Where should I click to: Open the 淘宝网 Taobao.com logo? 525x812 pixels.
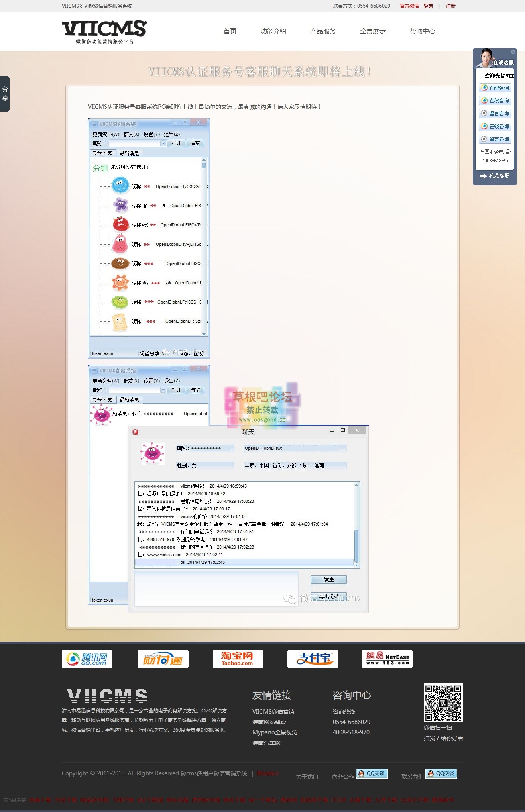238,659
